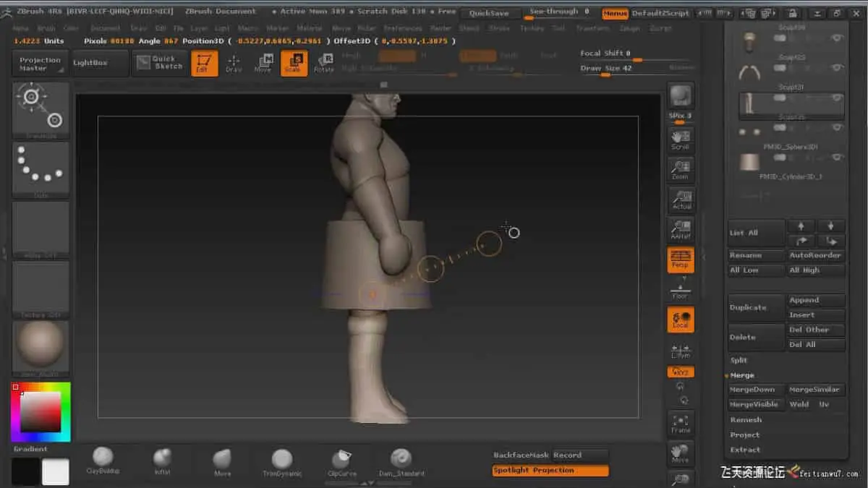Click the Append button
868x488 pixels.
(816, 300)
